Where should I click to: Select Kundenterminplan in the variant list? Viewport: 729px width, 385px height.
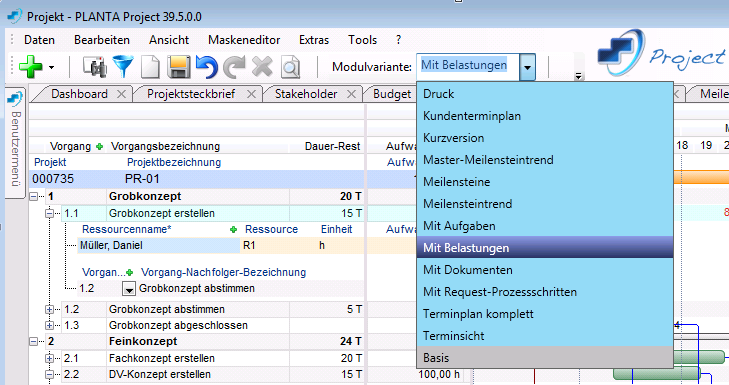click(x=545, y=116)
